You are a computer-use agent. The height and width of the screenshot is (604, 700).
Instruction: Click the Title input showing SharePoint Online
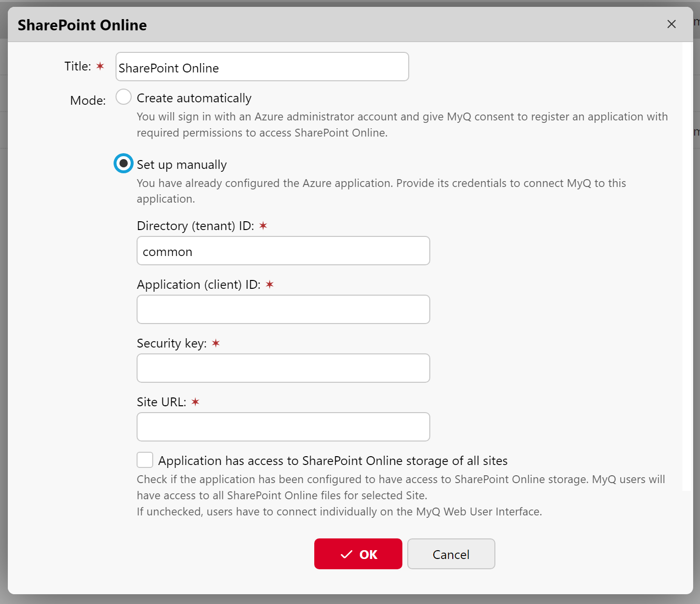[262, 67]
